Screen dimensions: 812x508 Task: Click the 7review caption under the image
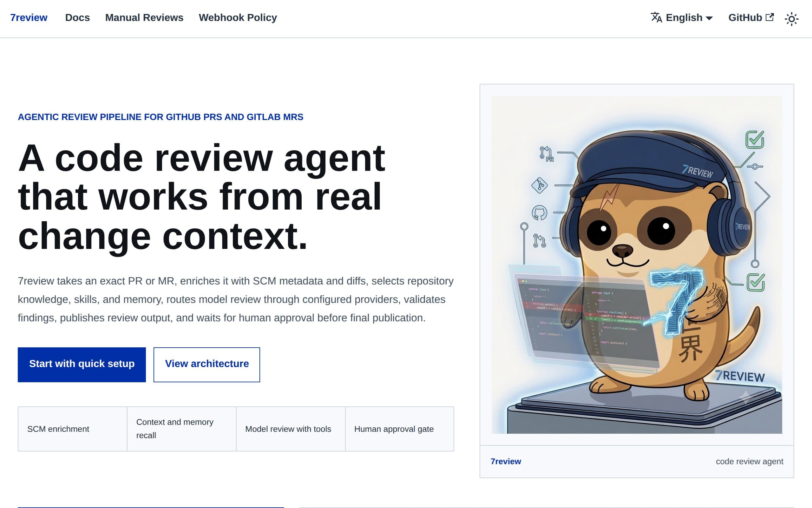tap(506, 461)
